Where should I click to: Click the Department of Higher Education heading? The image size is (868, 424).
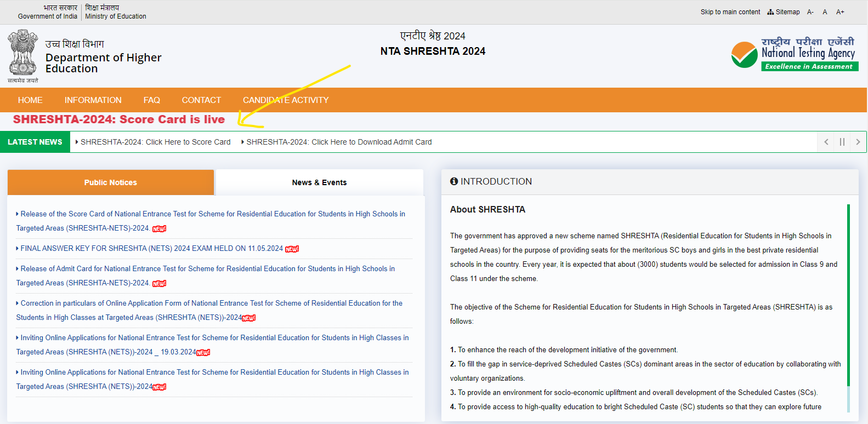(104, 63)
